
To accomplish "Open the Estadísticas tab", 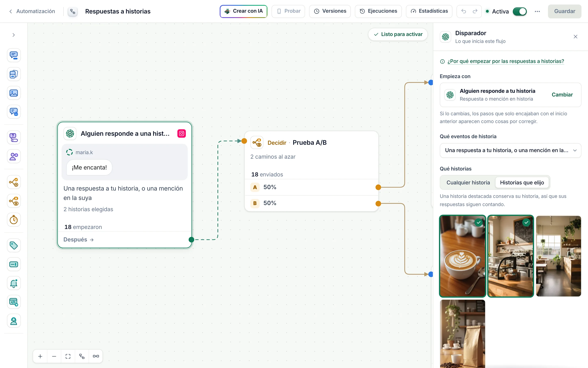I will 429,11.
